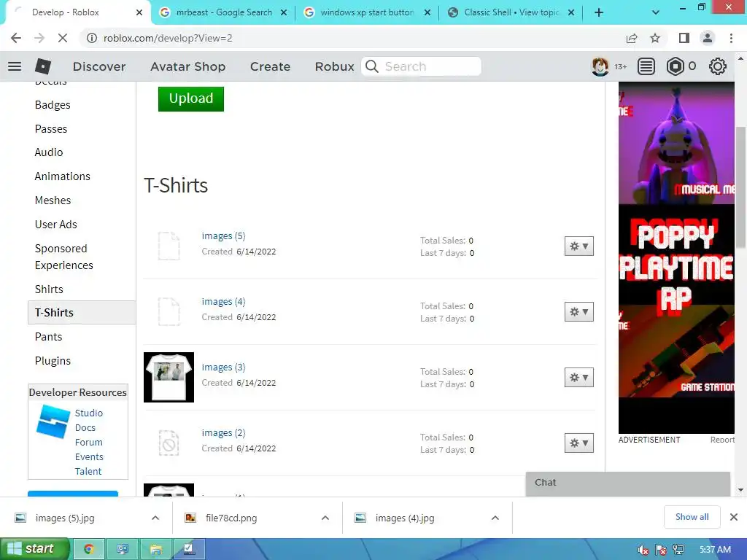Open the Studio developer resource link
The image size is (747, 560).
[x=88, y=413]
